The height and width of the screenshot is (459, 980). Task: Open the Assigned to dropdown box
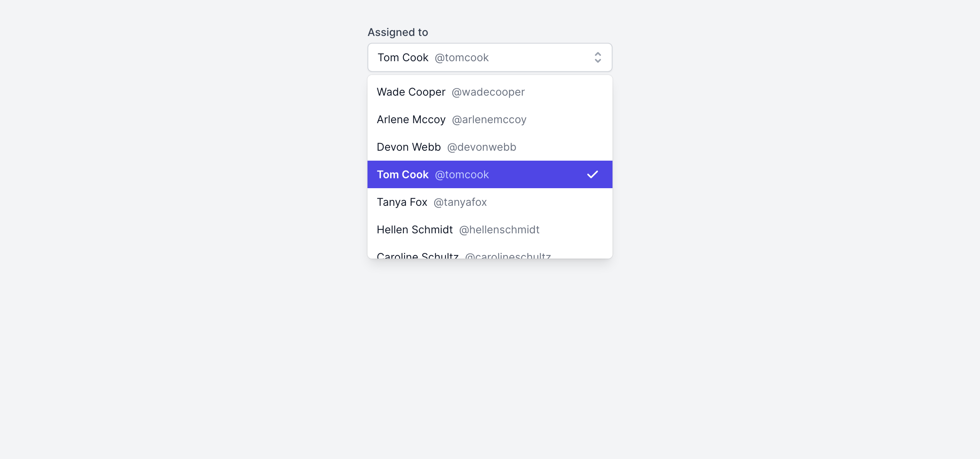489,57
